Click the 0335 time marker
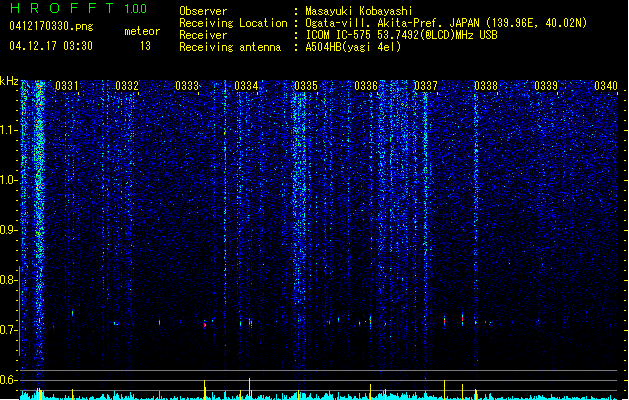The height and width of the screenshot is (400, 629). click(x=306, y=86)
